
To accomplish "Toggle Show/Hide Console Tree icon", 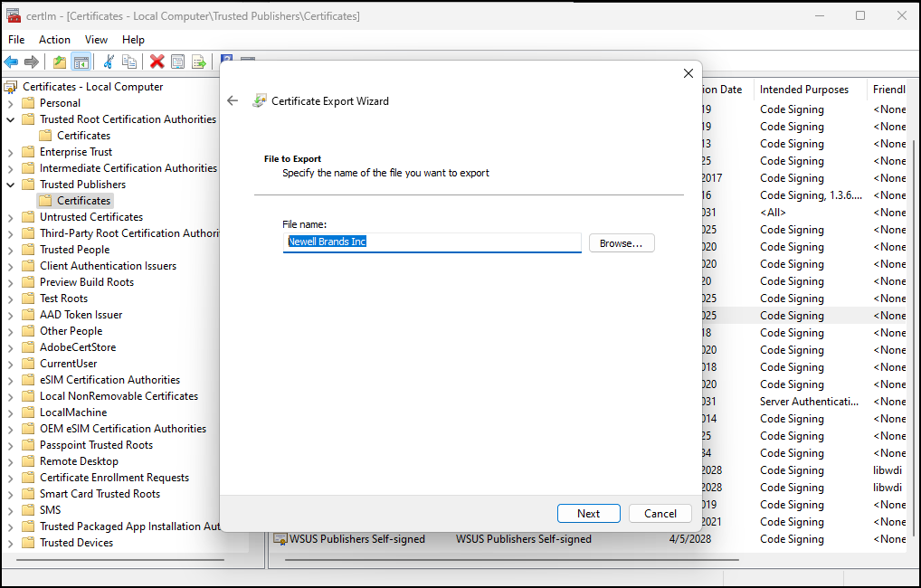I will pos(81,62).
